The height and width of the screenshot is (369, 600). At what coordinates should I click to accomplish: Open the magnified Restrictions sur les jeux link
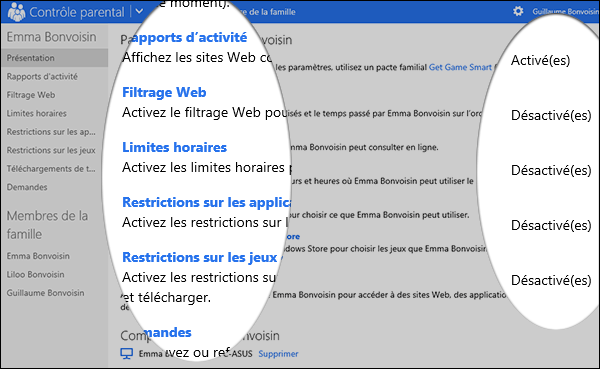pos(200,257)
